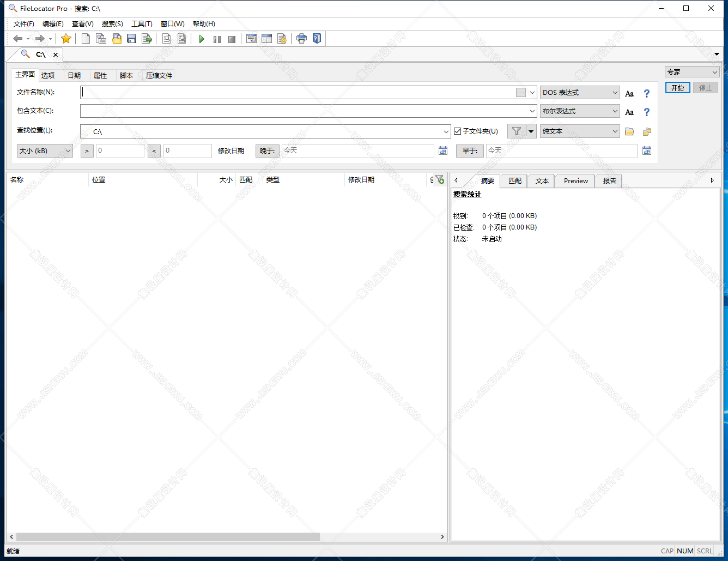Image resolution: width=728 pixels, height=561 pixels.
Task: Toggle the 晚于 date filter button
Action: pyautogui.click(x=268, y=150)
